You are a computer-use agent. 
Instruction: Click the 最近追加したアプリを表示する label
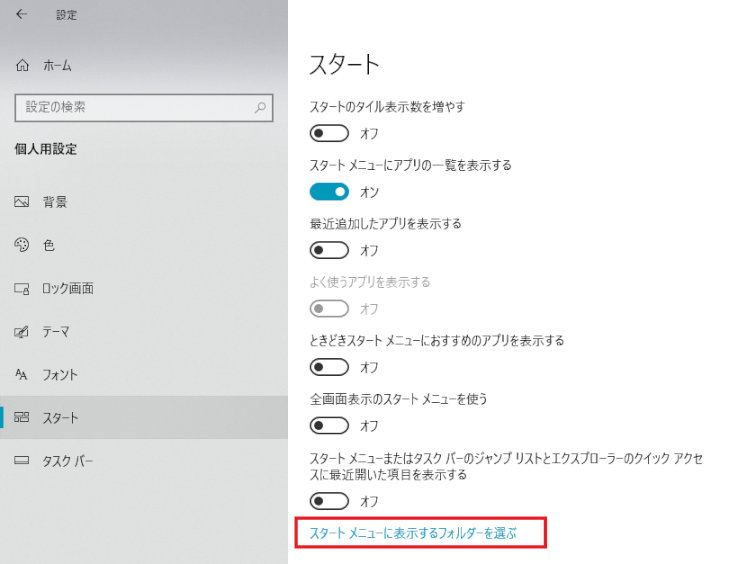385,223
